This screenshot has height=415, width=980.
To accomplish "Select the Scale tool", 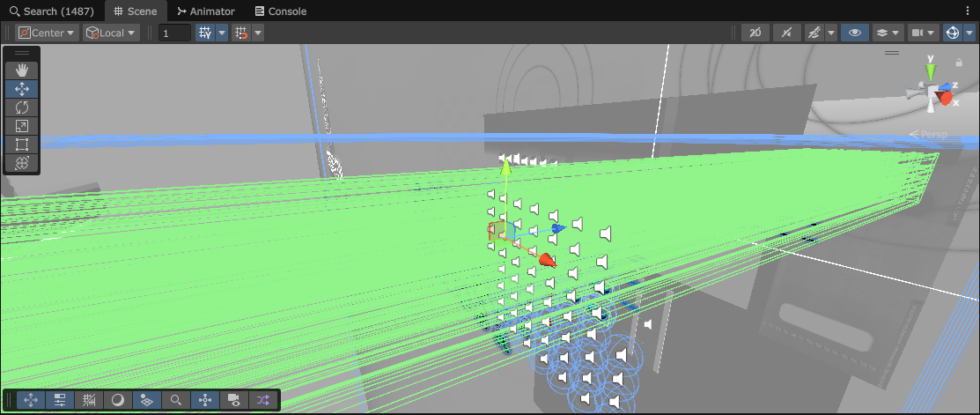I will [22, 126].
